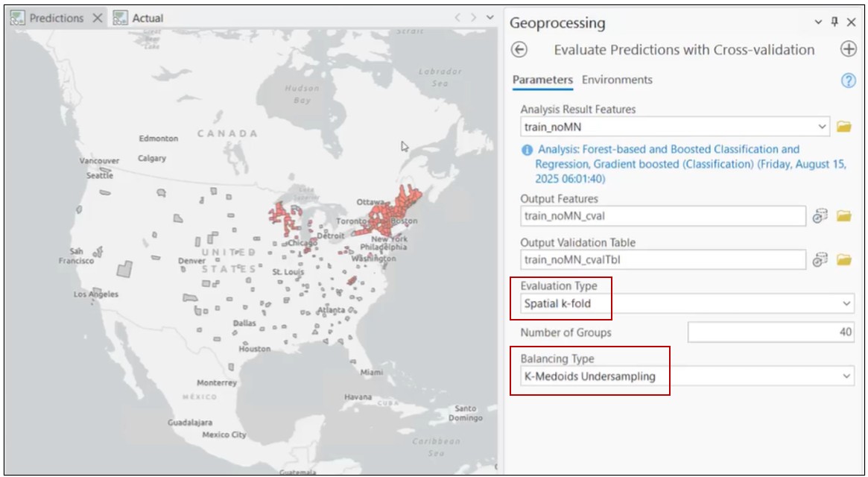Click the map icon on the Predictions tab
Image resolution: width=868 pixels, height=477 pixels.
coord(17,17)
